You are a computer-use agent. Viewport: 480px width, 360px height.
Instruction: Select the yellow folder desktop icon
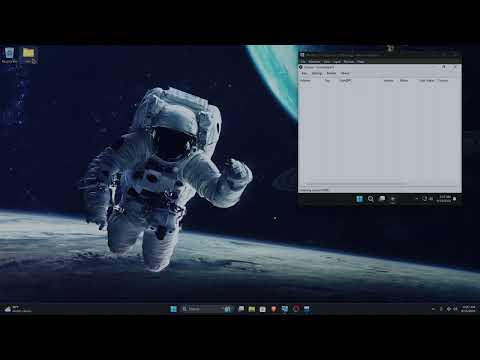tap(29, 55)
